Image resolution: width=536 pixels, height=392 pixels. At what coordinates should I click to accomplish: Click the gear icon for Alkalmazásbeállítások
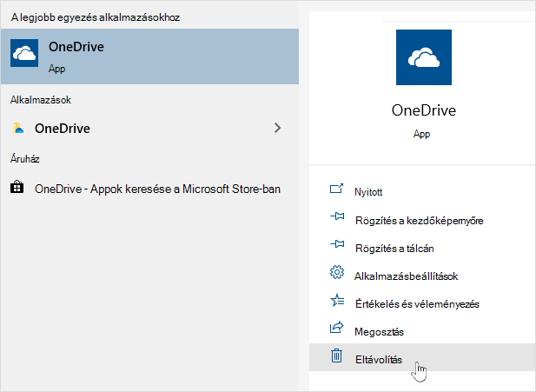point(337,272)
